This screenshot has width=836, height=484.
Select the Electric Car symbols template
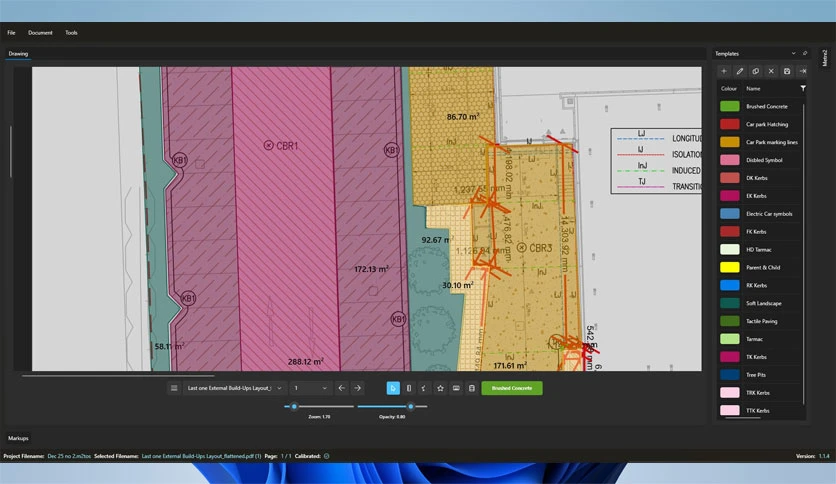click(760, 214)
